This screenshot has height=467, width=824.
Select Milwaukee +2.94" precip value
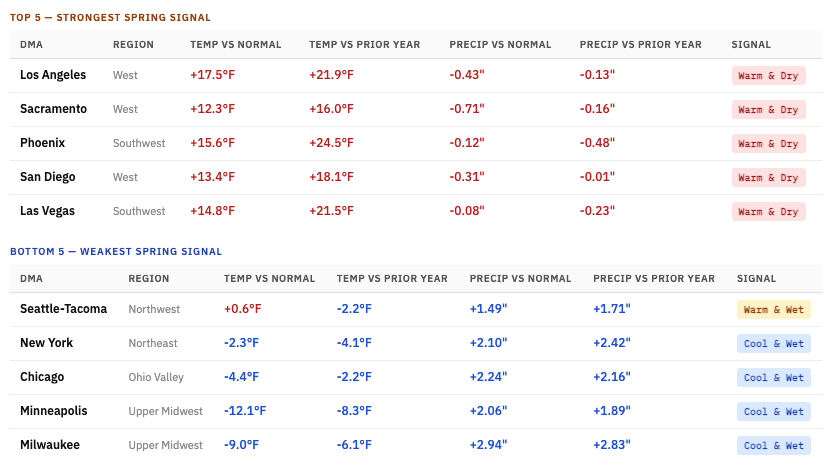point(488,445)
